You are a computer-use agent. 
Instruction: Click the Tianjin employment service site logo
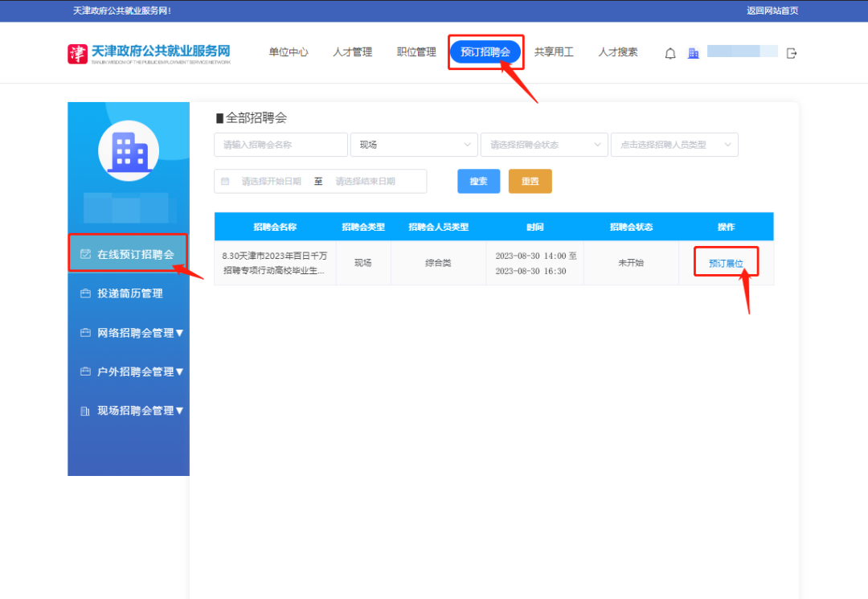click(x=149, y=53)
